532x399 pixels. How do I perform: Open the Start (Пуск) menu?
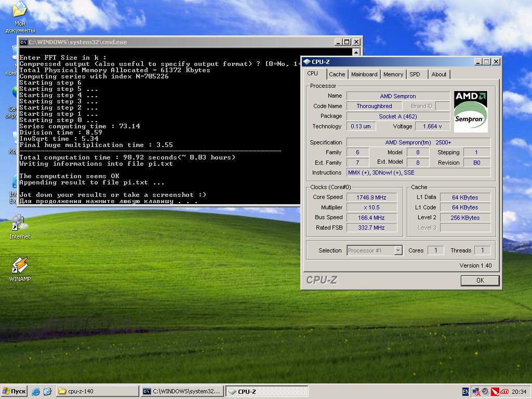click(x=14, y=391)
